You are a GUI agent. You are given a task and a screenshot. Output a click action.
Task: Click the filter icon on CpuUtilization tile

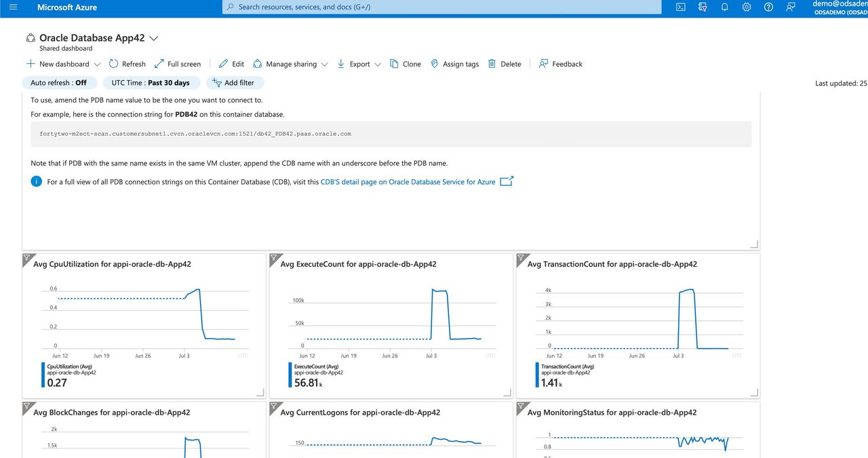pos(27,258)
